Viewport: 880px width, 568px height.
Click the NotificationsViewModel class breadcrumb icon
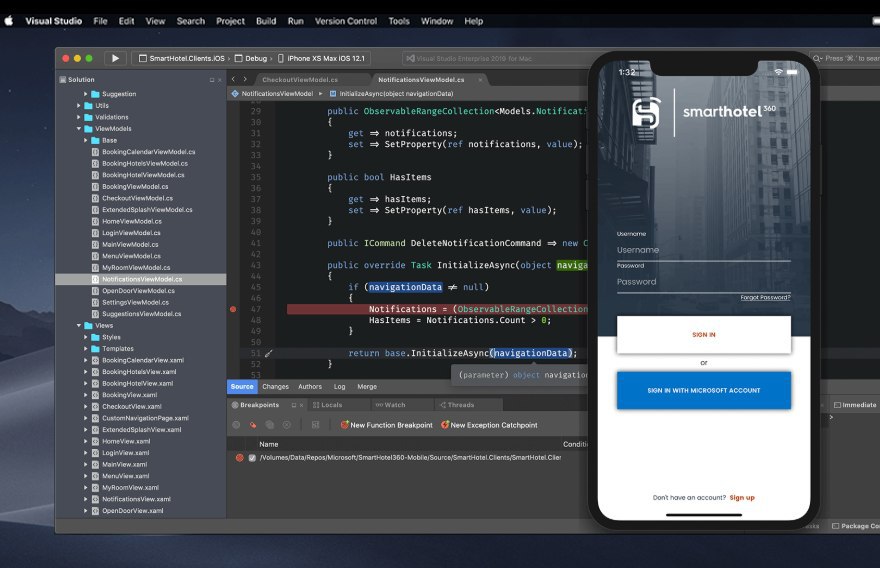235,94
